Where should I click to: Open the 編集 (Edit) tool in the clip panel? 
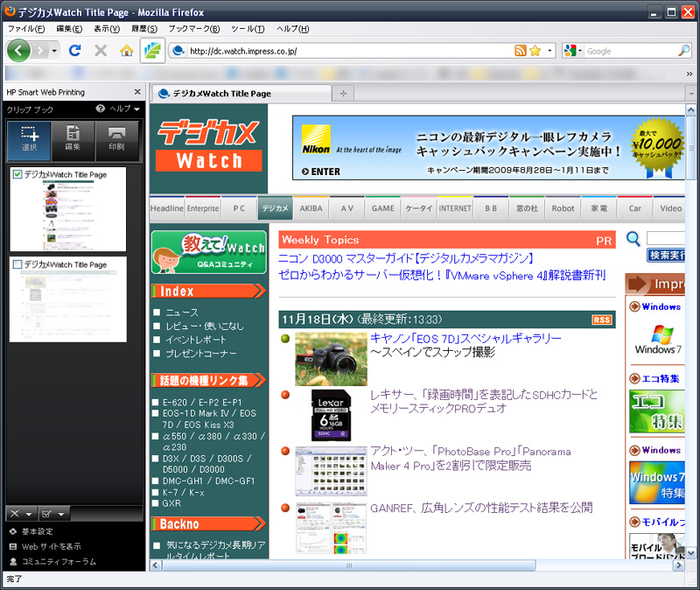click(x=73, y=135)
